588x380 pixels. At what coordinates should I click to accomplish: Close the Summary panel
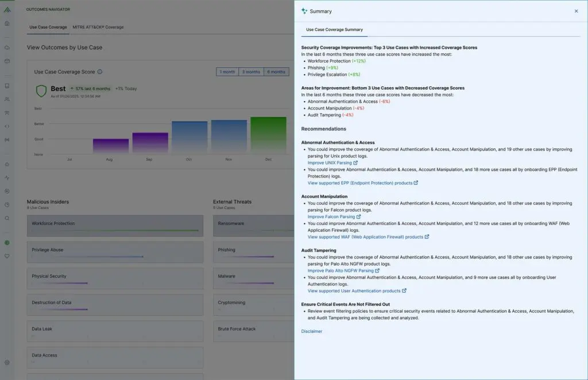[576, 11]
